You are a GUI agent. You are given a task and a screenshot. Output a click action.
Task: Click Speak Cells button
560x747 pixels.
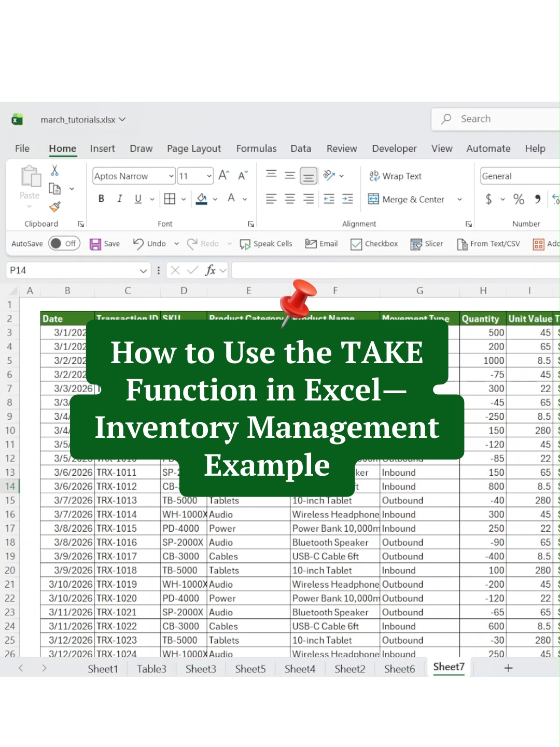266,244
